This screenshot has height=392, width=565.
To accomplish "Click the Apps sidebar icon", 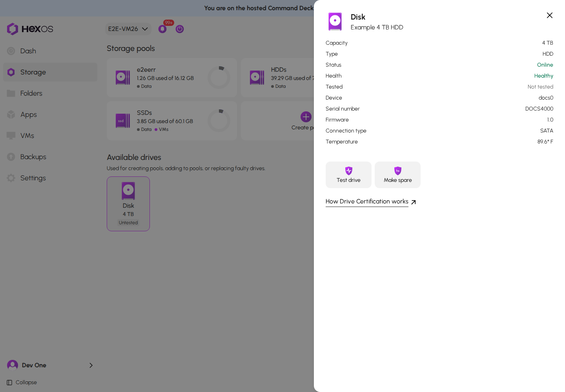I will click(11, 114).
